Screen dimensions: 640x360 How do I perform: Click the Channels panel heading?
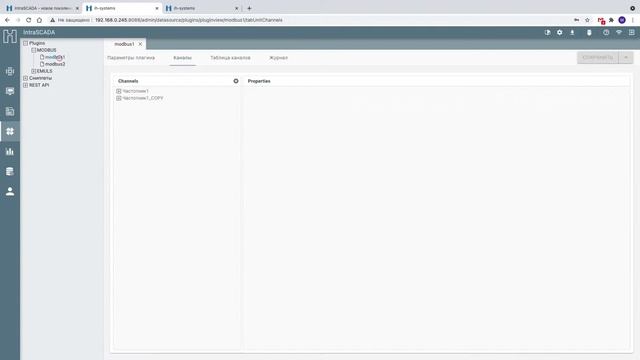[x=128, y=81]
